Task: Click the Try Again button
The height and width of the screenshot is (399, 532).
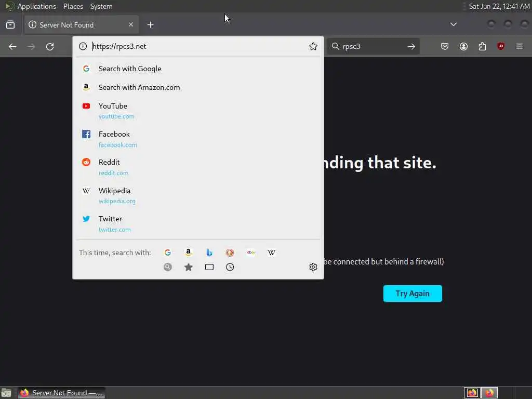Action: tap(413, 294)
